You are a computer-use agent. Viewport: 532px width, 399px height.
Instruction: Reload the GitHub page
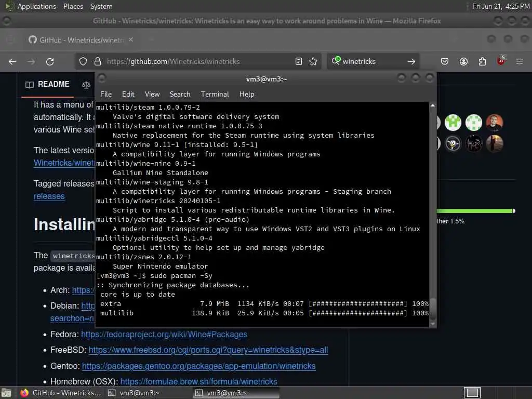tap(50, 61)
